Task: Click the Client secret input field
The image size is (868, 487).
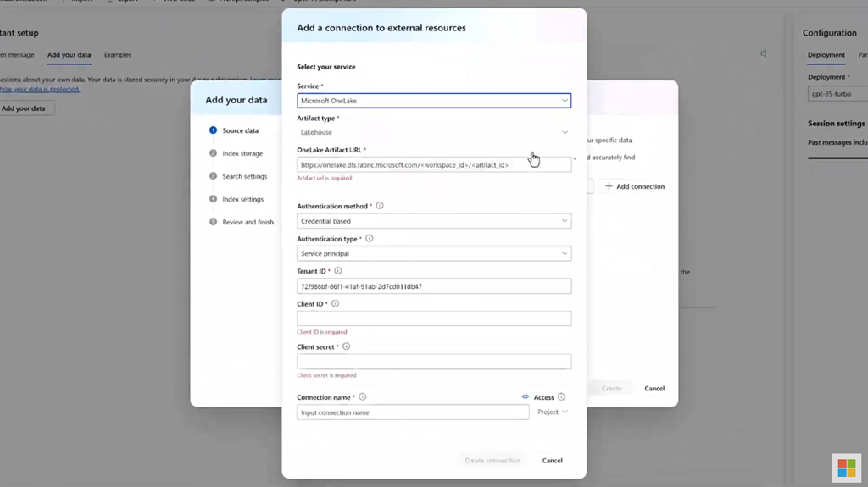Action: tap(434, 362)
